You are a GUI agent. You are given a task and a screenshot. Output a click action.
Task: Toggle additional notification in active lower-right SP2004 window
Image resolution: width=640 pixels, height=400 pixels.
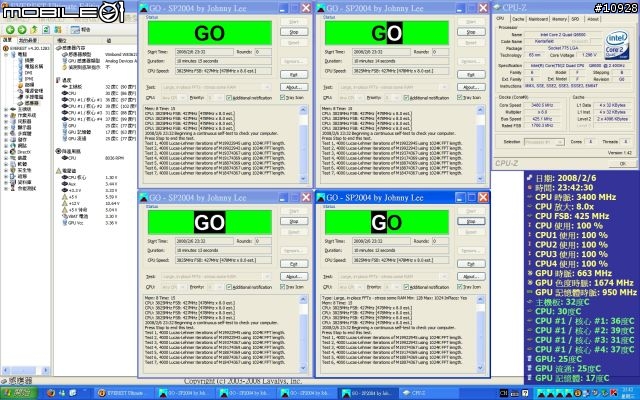406,287
